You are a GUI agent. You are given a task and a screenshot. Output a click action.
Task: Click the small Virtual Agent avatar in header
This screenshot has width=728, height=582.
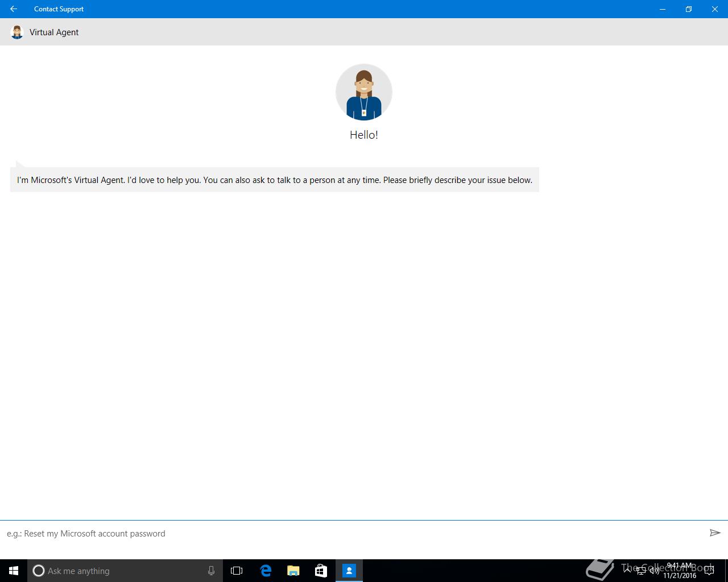point(17,32)
